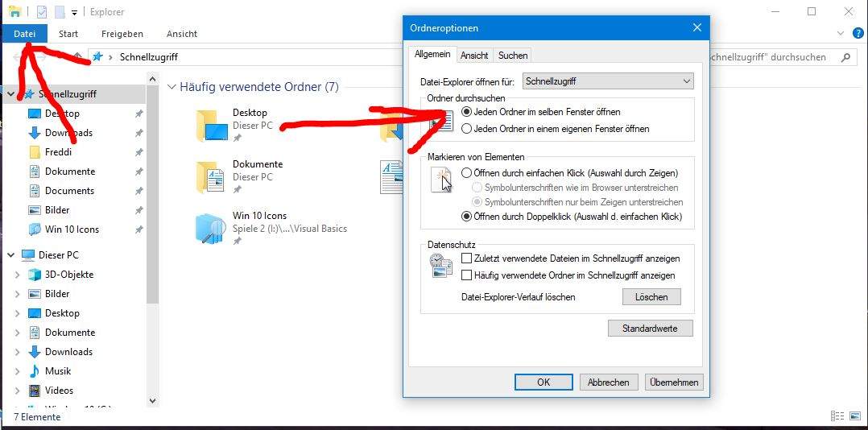Image resolution: width=868 pixels, height=430 pixels.
Task: Click the Löschen button
Action: pyautogui.click(x=651, y=297)
